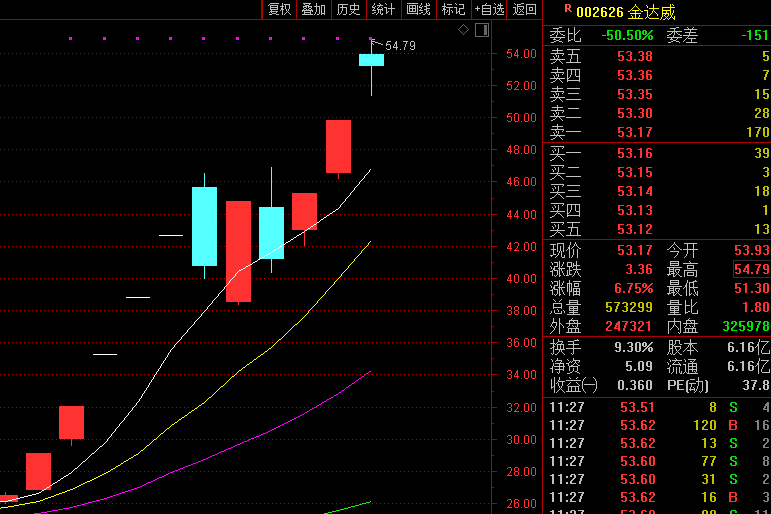
Task: Click the 涨幅 value 6.75%
Action: pos(634,288)
